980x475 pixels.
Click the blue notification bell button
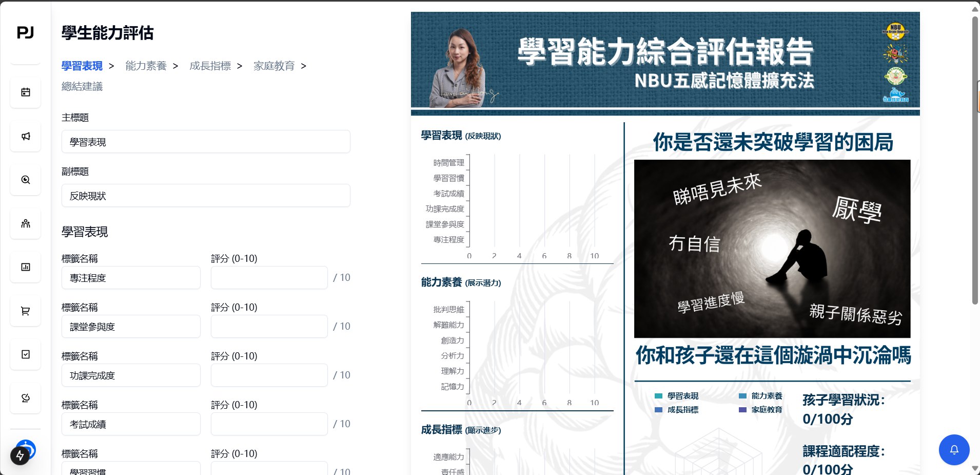tap(954, 450)
